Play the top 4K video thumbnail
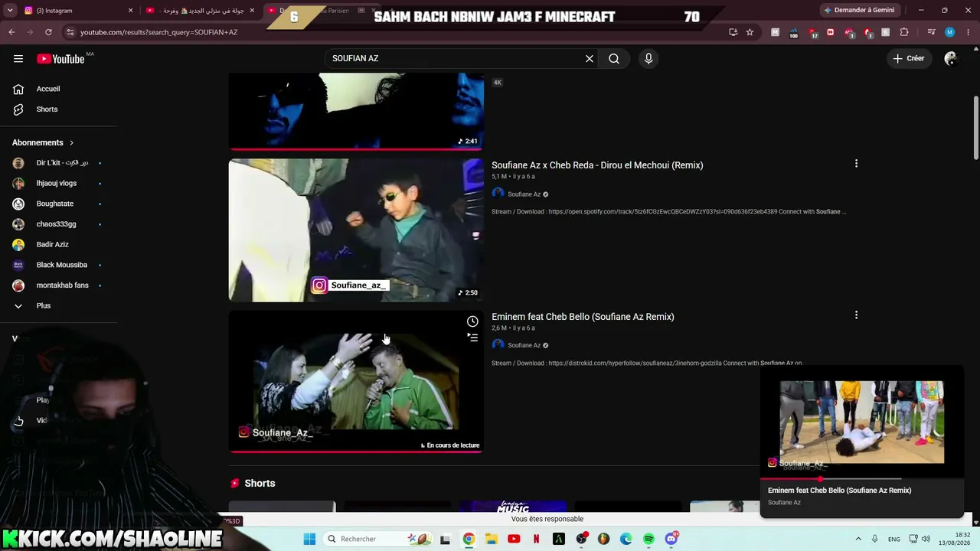Image resolution: width=980 pixels, height=551 pixels. (x=356, y=112)
